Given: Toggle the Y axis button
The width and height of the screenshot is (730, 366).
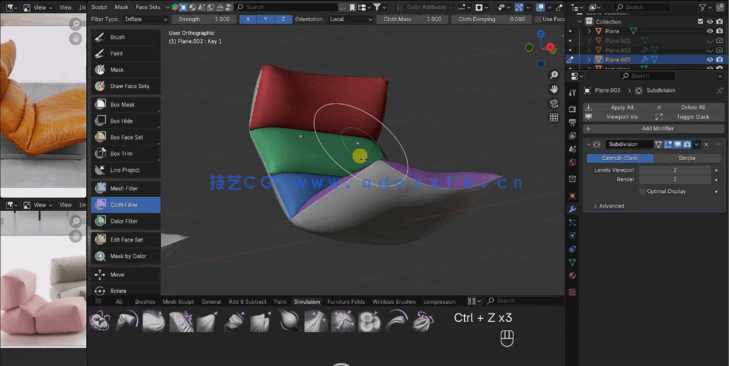Looking at the screenshot, I should click(x=266, y=19).
